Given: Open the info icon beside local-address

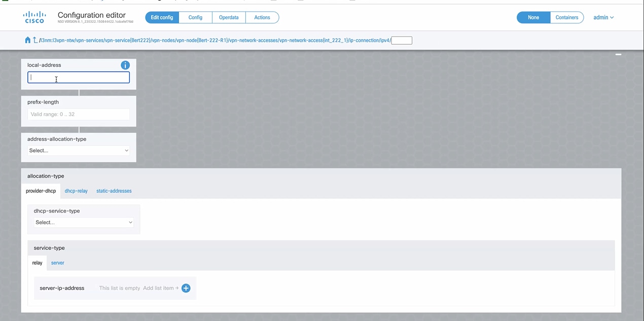Looking at the screenshot, I should [x=125, y=65].
